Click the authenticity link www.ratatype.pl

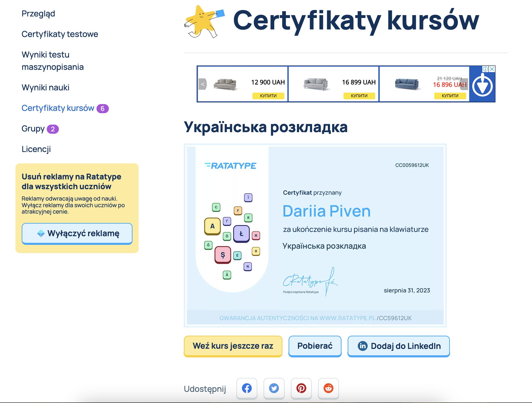(347, 318)
